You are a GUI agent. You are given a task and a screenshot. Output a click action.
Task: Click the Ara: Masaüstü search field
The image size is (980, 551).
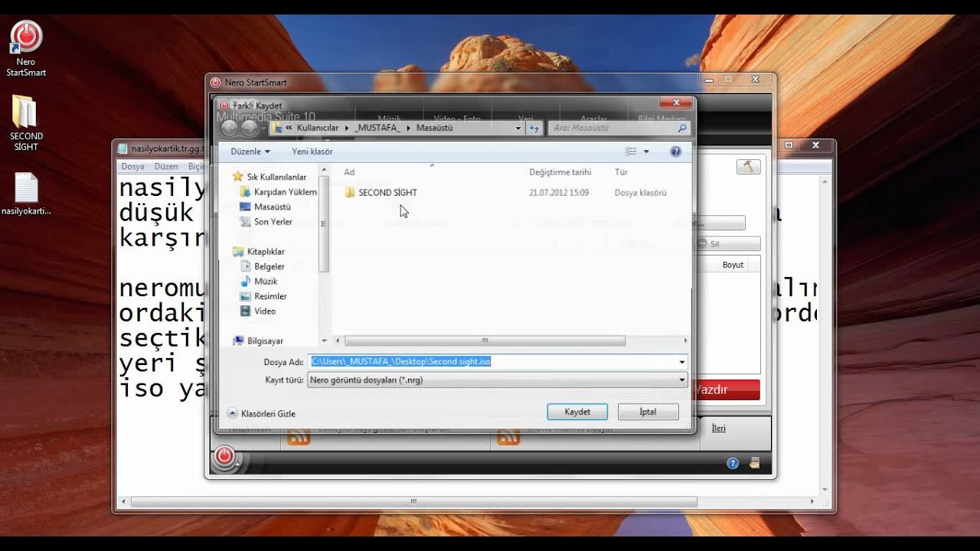(612, 128)
